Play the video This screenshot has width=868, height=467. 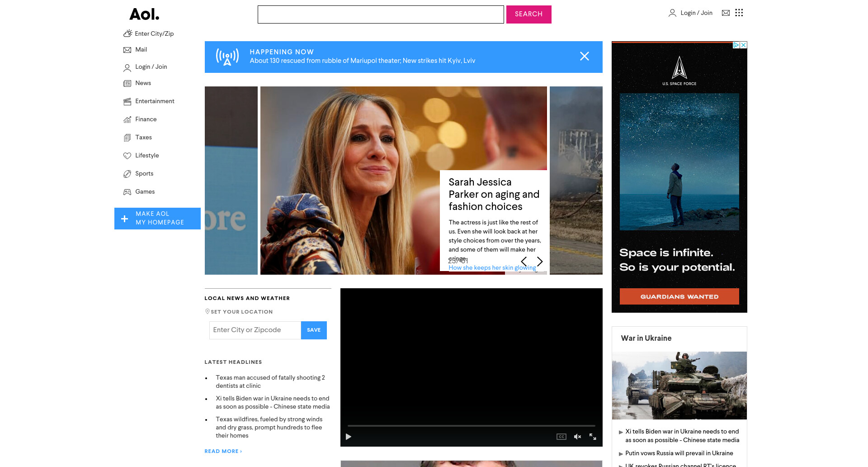coord(349,437)
